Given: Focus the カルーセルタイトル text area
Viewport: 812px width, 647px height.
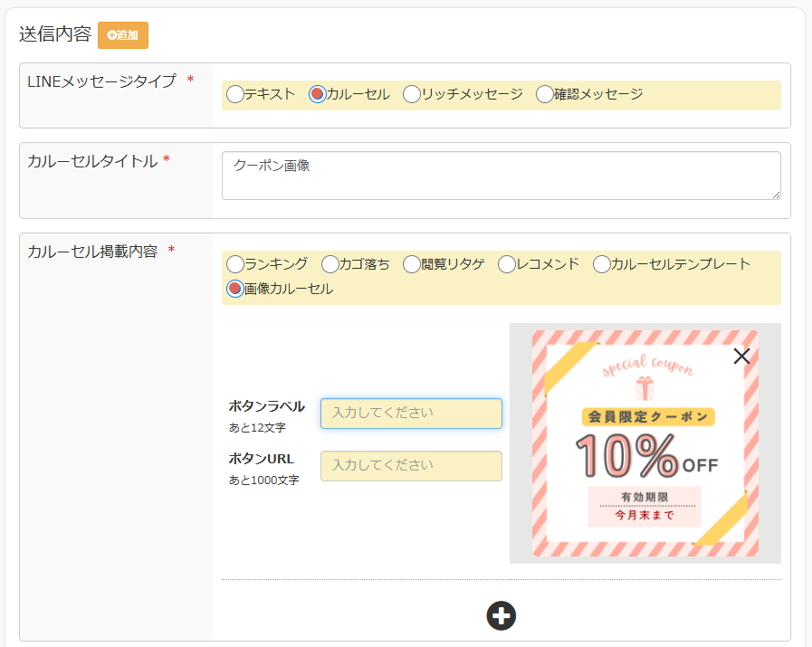Looking at the screenshot, I should pos(501,176).
